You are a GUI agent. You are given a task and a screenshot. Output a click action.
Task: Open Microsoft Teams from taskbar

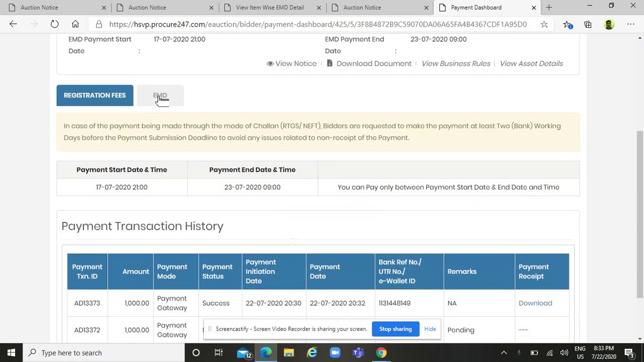click(x=358, y=353)
